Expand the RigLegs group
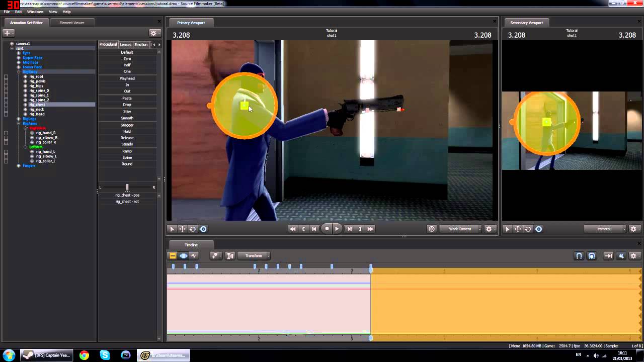The image size is (644, 362). click(x=19, y=119)
